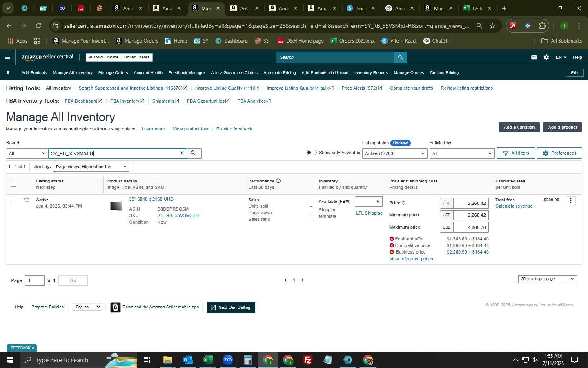
Task: Open the Listing status Active dropdown
Action: point(394,153)
